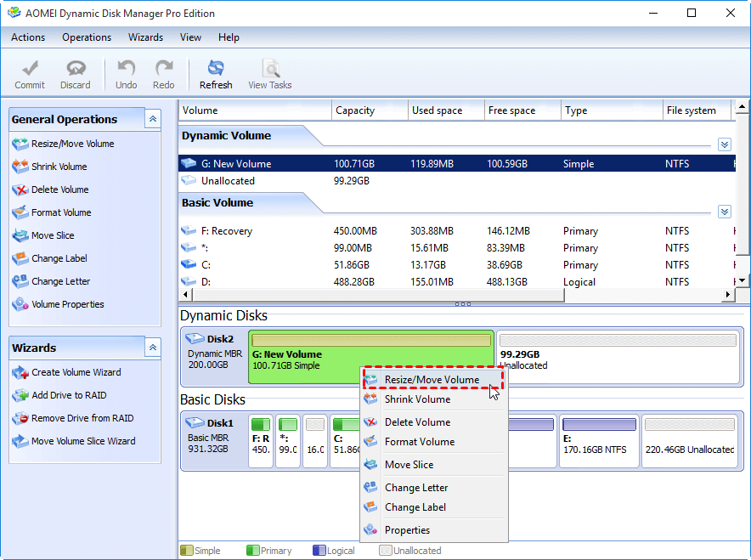Click the Commit checkmark toolbar icon

pyautogui.click(x=30, y=68)
